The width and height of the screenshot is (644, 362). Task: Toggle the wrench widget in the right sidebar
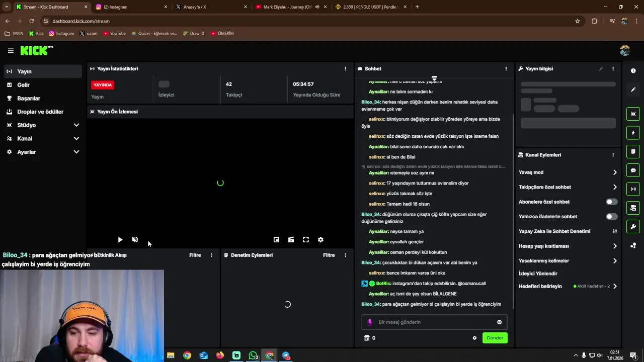(633, 226)
